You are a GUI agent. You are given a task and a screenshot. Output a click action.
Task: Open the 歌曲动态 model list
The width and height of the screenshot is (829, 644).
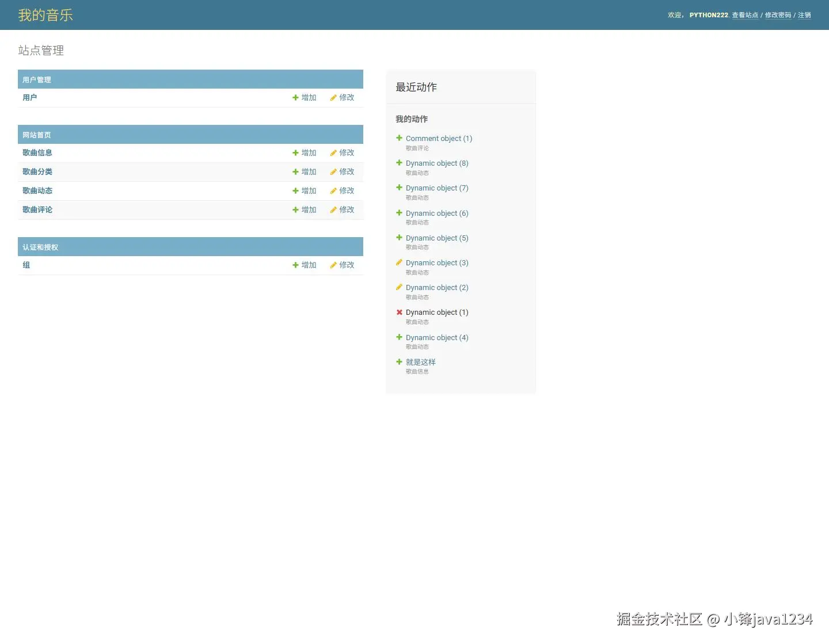click(37, 191)
